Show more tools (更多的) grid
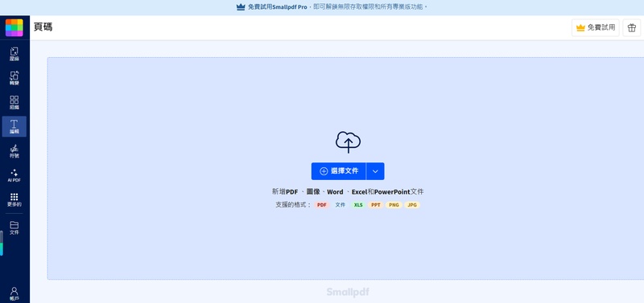 14,199
